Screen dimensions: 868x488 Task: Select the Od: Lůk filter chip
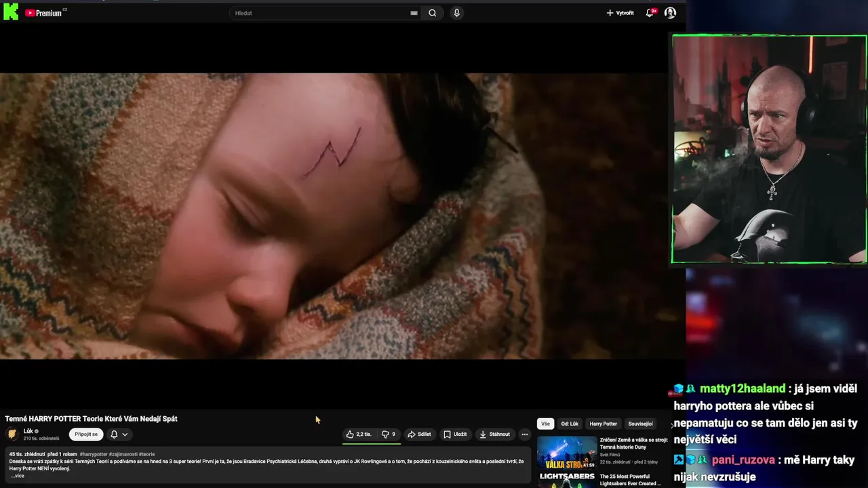pyautogui.click(x=570, y=424)
